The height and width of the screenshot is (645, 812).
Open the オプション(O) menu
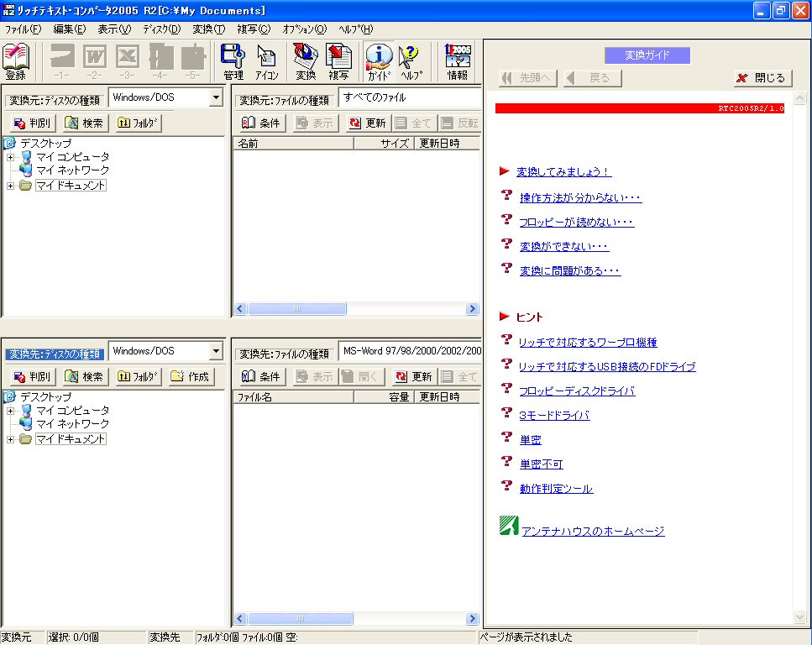pos(305,29)
